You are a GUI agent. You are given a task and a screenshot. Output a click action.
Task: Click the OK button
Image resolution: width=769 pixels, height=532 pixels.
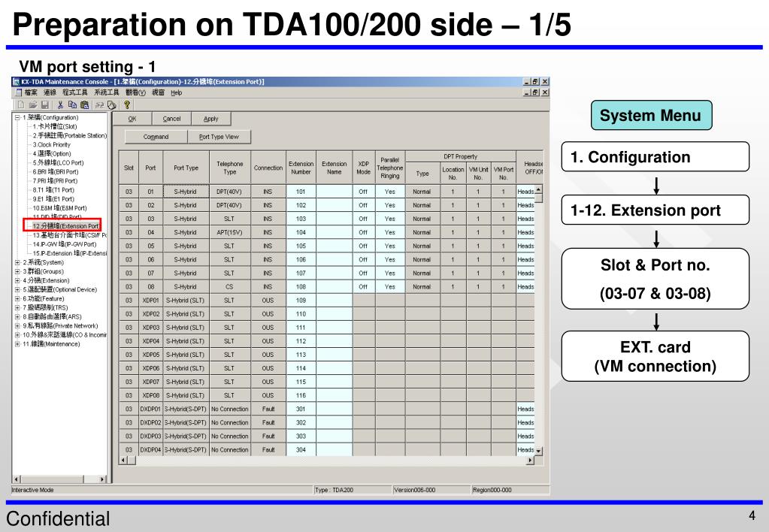pos(132,119)
